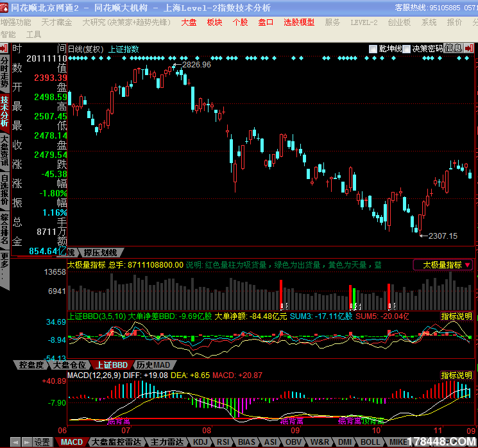Click 指标说明 in the MACD panel
Image resolution: width=478 pixels, height=448 pixels.
pos(456,375)
